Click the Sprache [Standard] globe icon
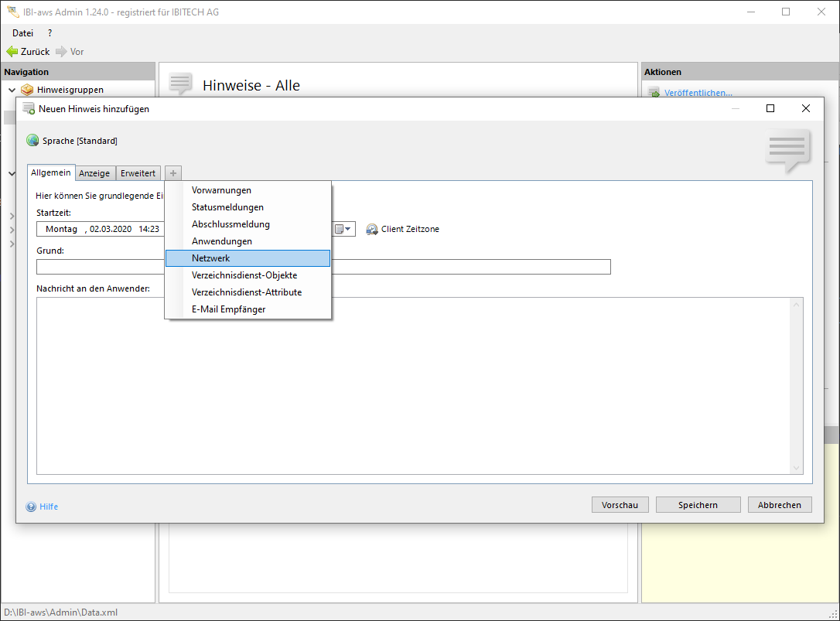 click(x=32, y=141)
